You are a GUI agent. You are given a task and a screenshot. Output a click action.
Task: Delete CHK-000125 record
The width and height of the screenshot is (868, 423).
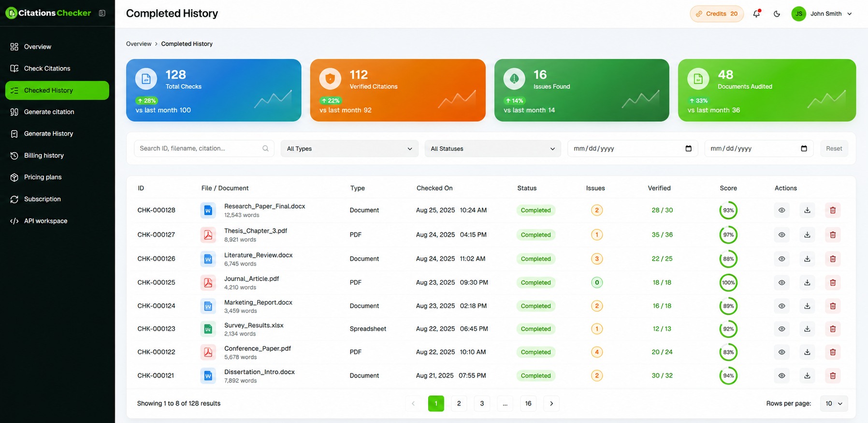coord(833,282)
